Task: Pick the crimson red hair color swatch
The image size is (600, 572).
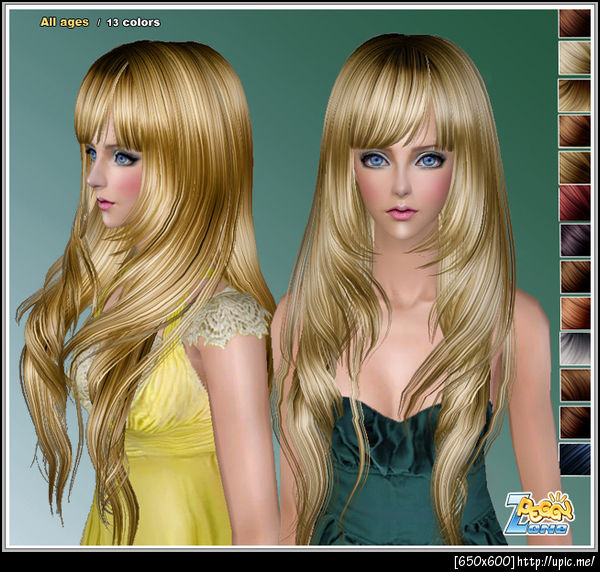Action: click(574, 203)
